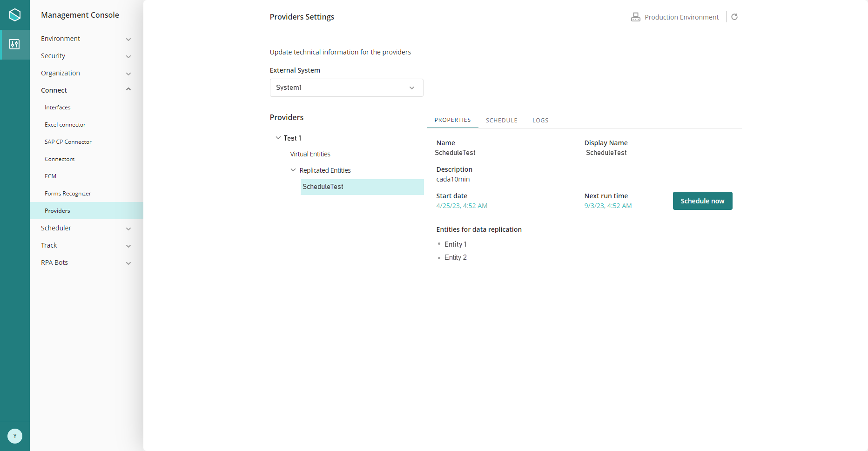Click the refresh icon in header
Screen dimensions: 868x451
(x=734, y=17)
